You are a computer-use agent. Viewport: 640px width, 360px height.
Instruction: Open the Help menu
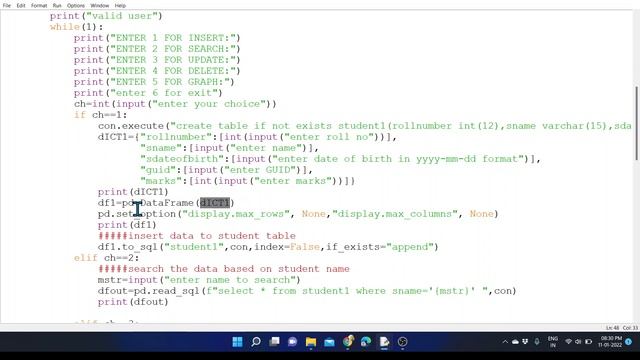click(x=120, y=5)
